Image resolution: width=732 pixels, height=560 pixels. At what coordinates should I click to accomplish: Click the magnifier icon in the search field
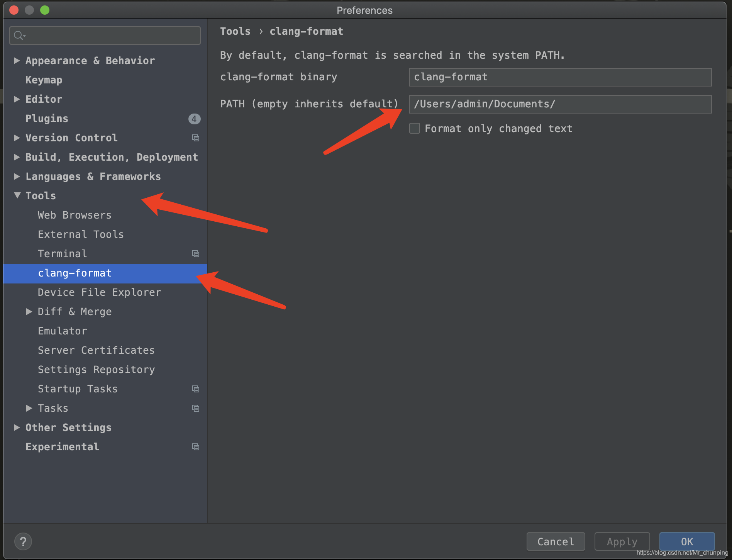tap(20, 36)
